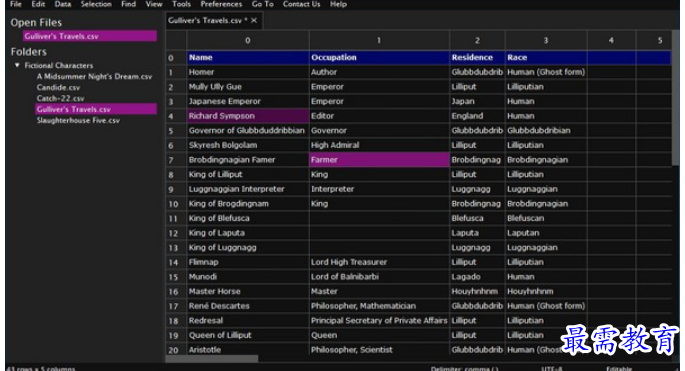Select the Lord High Treasurer cell
The image size is (685, 371).
(x=379, y=262)
